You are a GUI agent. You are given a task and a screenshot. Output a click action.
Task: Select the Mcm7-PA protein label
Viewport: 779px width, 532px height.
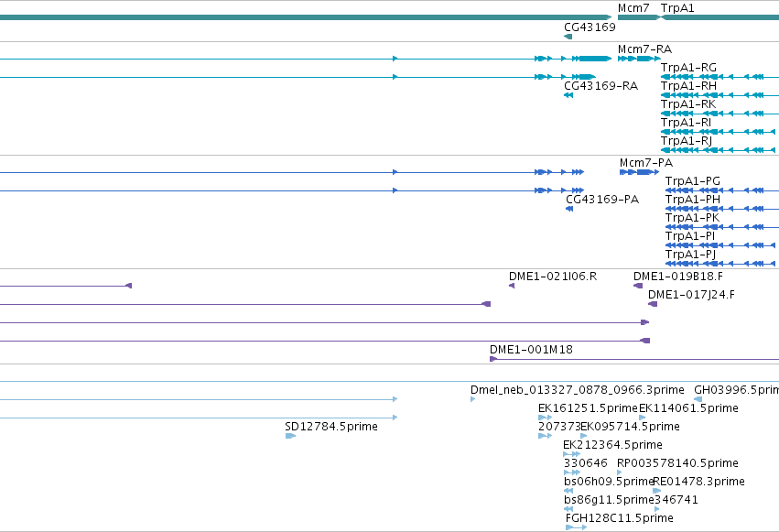tap(646, 163)
